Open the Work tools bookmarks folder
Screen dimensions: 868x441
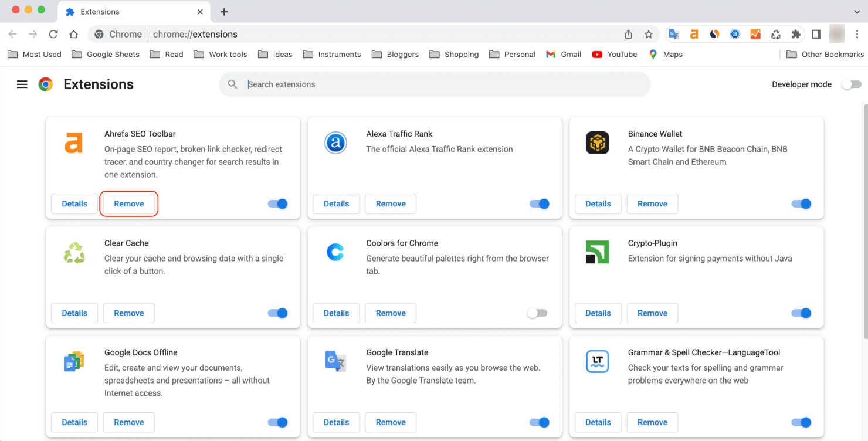[x=221, y=55]
